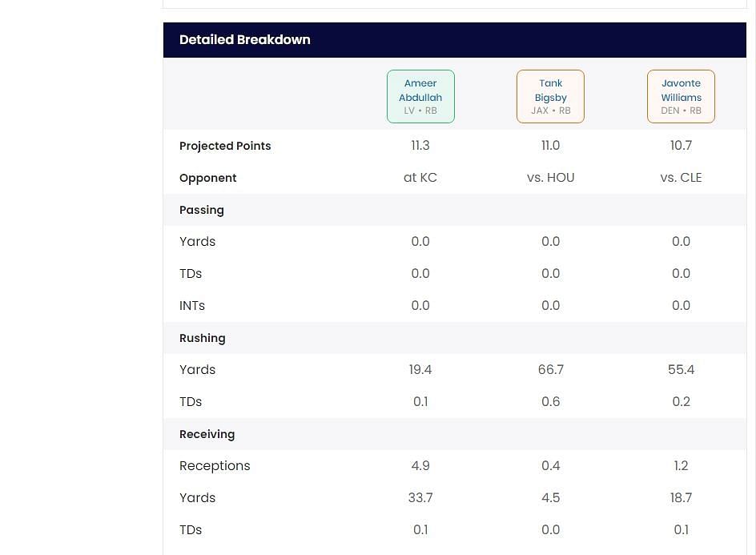Click Abdullah's 11.3 projected points value
This screenshot has width=756, height=555.
click(420, 146)
